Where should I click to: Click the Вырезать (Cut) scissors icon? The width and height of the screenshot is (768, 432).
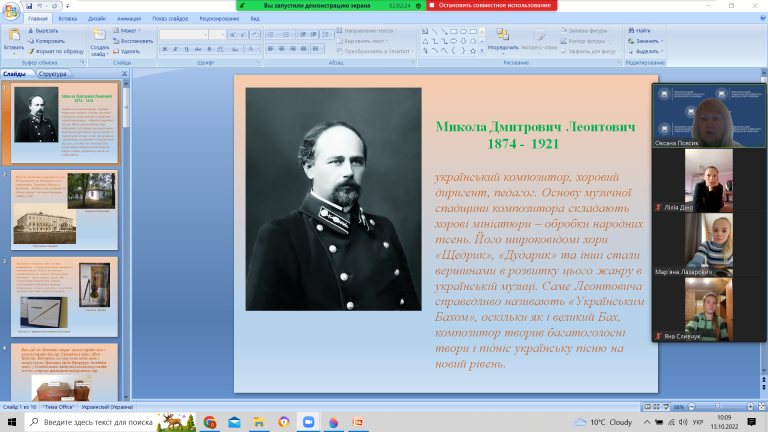tap(31, 31)
